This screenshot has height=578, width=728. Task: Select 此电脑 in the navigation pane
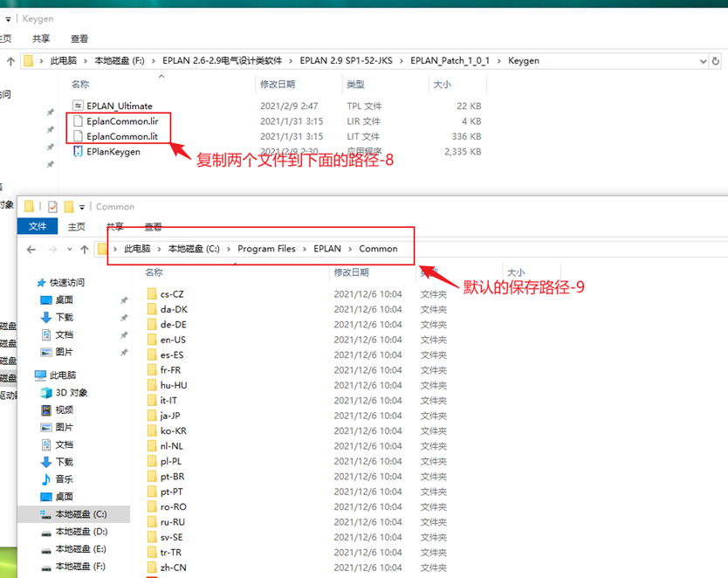click(x=63, y=375)
